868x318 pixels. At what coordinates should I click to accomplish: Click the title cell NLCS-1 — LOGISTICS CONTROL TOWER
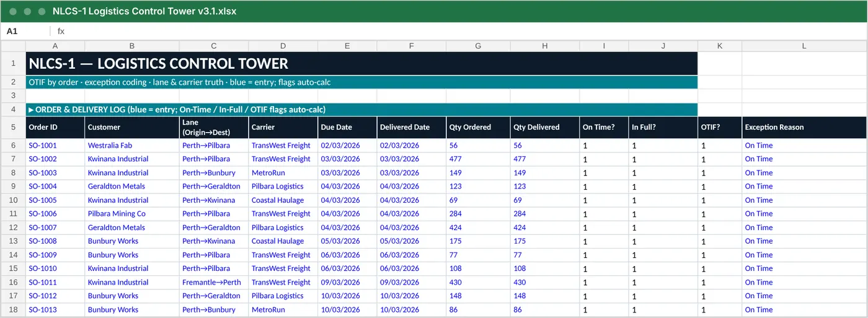pos(361,63)
